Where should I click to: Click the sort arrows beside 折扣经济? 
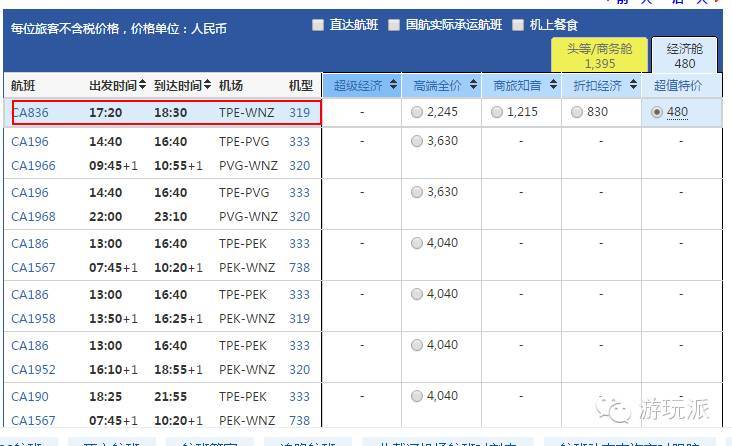633,85
